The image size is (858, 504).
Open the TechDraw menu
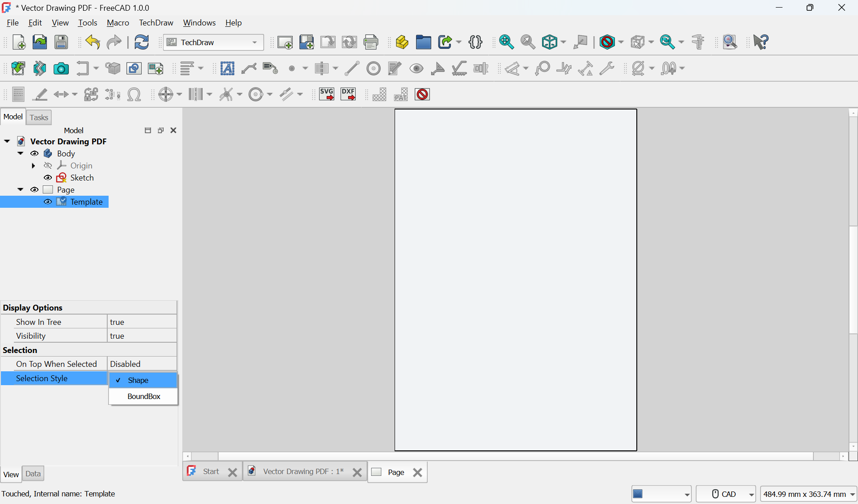click(x=156, y=22)
